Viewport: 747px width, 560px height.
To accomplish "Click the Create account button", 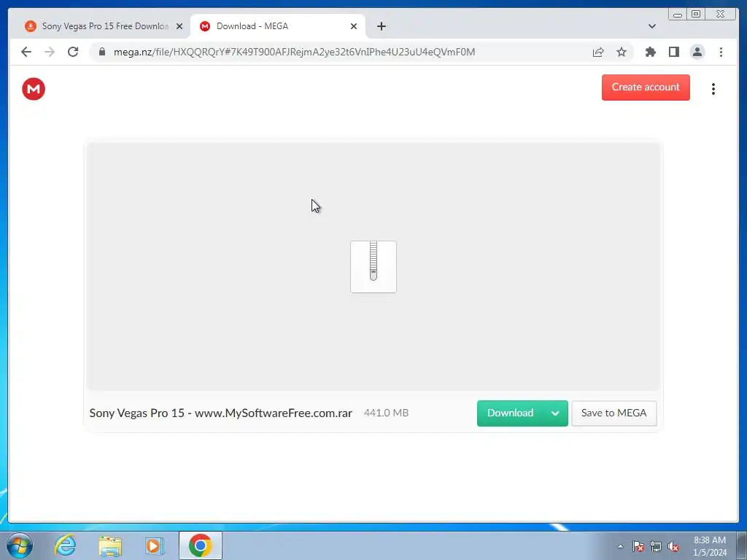I will [645, 87].
